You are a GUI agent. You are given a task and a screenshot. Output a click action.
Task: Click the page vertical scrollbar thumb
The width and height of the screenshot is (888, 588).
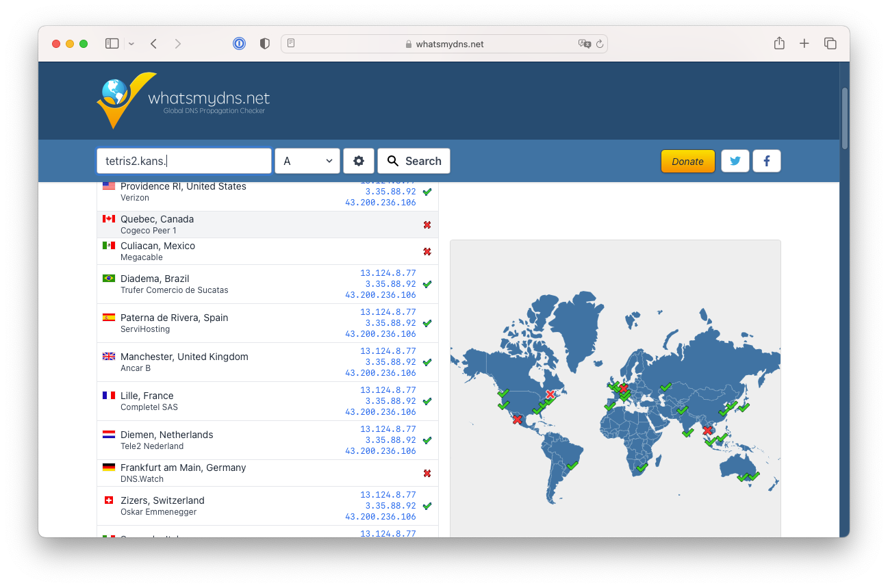[x=845, y=118]
